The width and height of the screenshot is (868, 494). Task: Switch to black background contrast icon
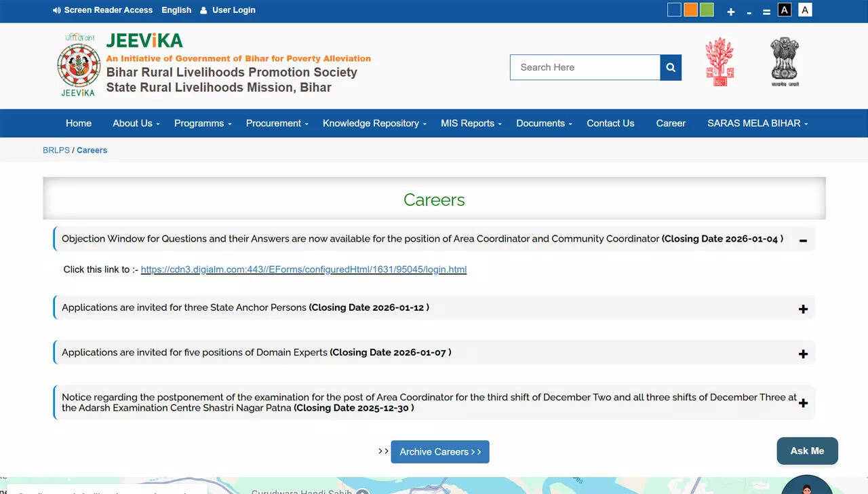pos(785,10)
